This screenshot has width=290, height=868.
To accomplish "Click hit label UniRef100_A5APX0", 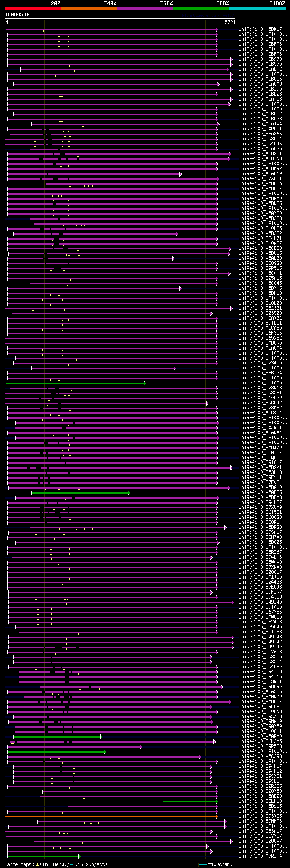I will (260, 737).
